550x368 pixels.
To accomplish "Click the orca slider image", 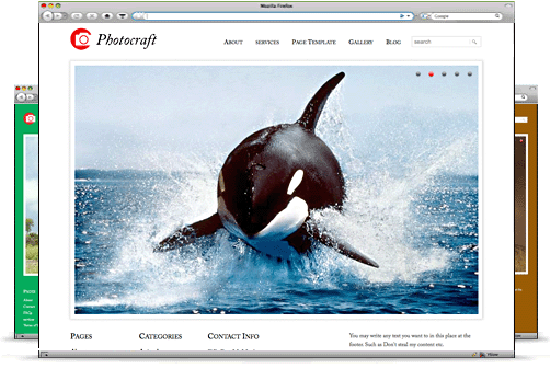I will [x=276, y=189].
